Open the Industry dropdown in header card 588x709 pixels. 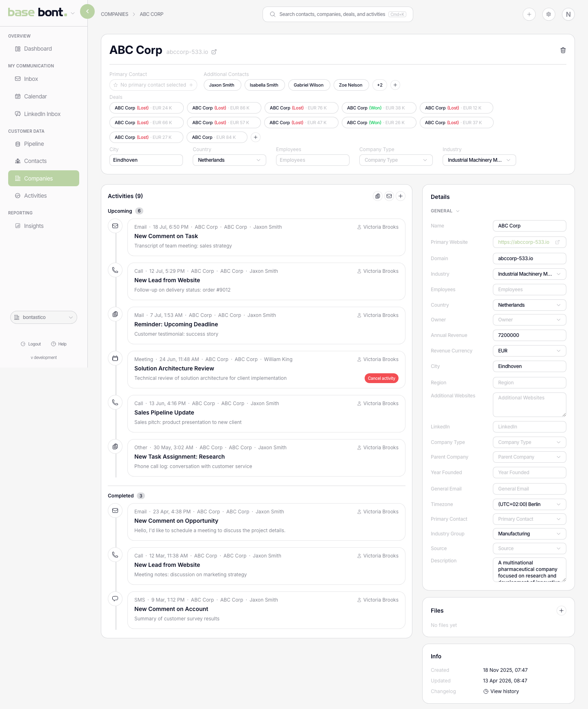[479, 160]
